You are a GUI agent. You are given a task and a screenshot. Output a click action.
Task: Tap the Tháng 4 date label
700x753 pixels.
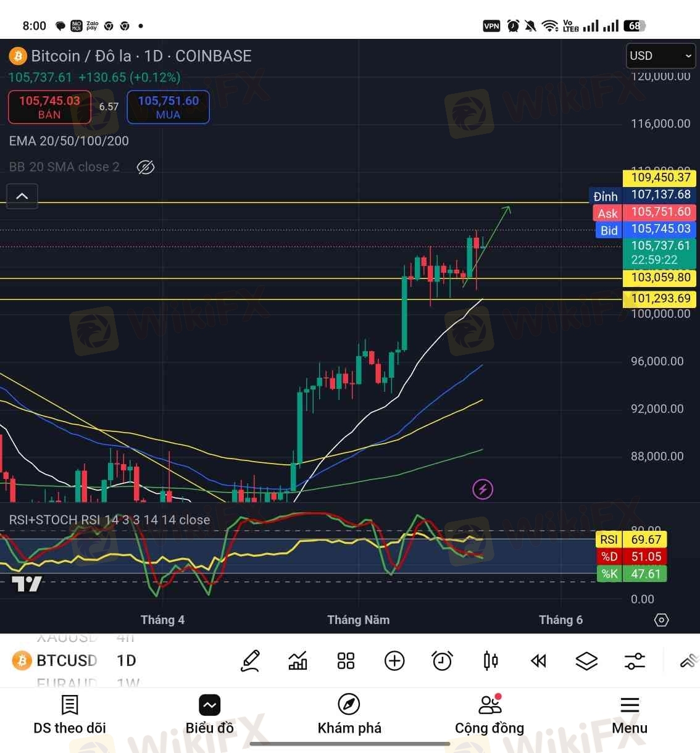tap(162, 620)
